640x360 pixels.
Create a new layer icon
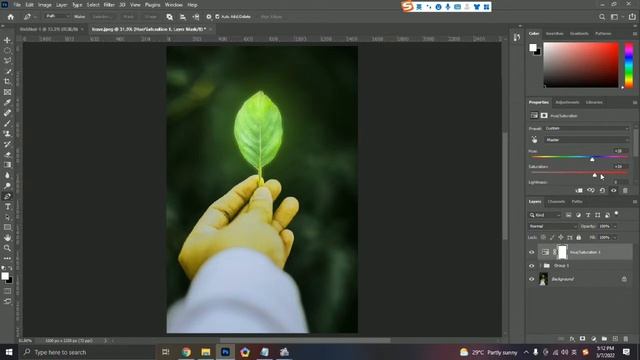click(615, 339)
